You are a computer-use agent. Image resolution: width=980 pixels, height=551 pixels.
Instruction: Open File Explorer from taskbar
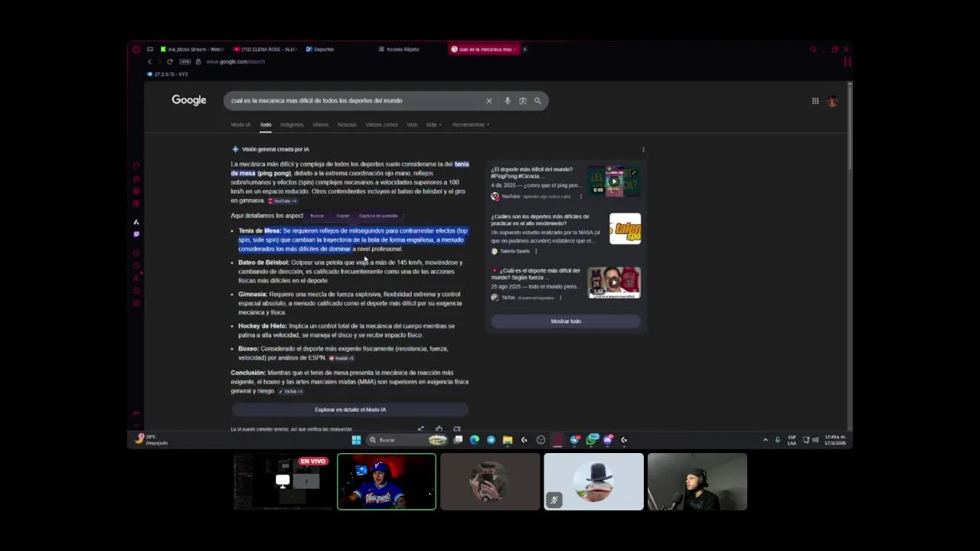(508, 439)
